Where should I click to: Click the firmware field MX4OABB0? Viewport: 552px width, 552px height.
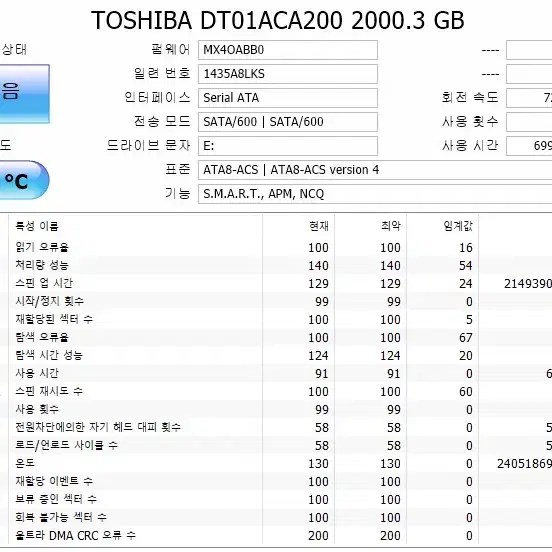[x=288, y=50]
